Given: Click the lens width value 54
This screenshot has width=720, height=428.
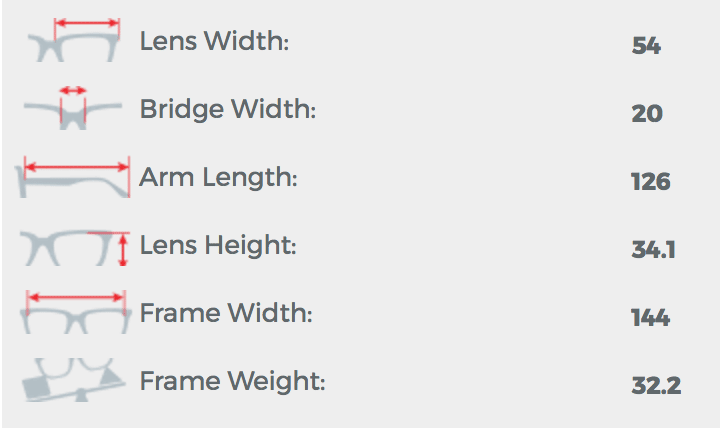Looking at the screenshot, I should [646, 45].
